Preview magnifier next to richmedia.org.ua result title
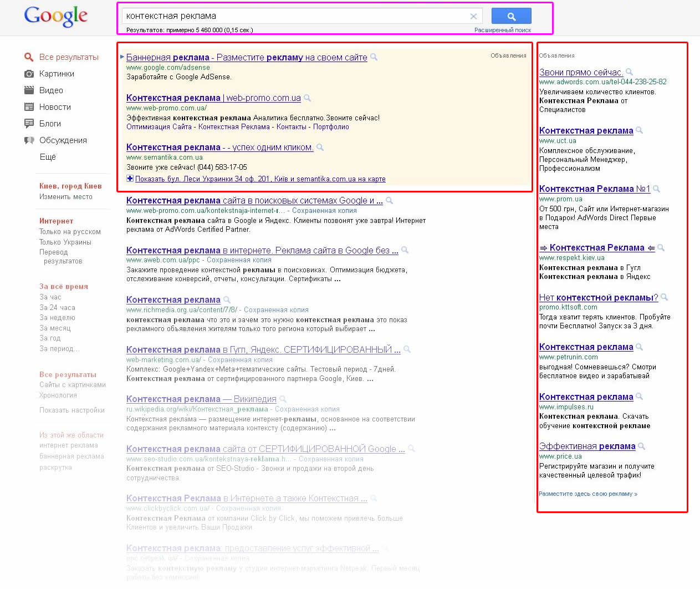700x589 pixels. click(227, 300)
